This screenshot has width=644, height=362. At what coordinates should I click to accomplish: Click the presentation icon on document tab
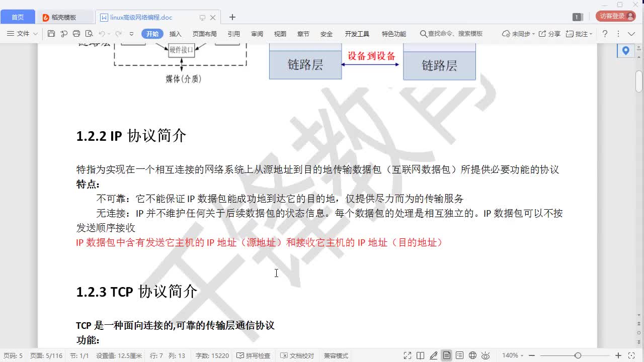coord(202,17)
